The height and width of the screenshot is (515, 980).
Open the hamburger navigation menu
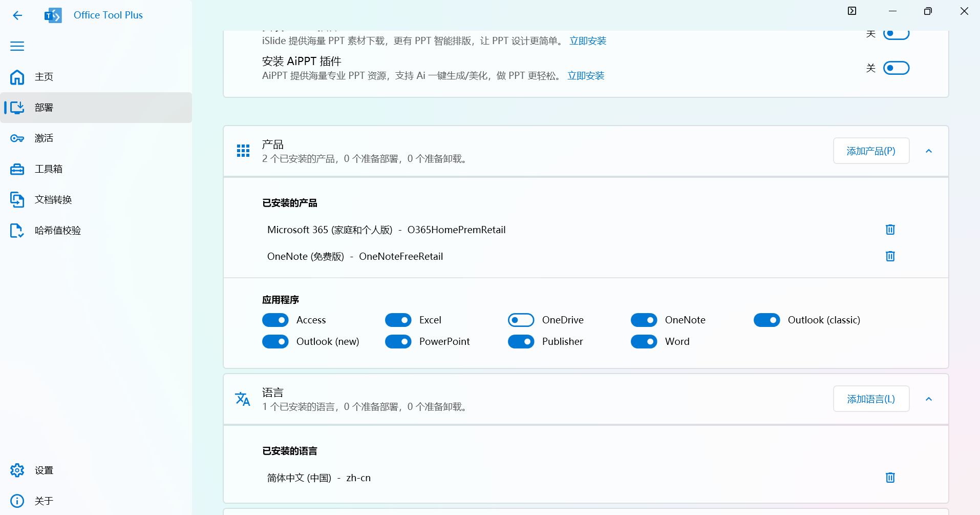pos(17,46)
